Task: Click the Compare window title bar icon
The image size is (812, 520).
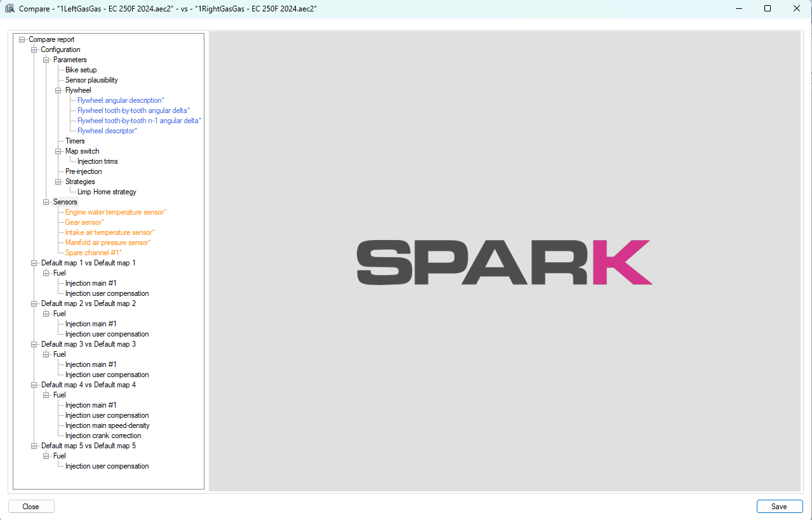Action: (10, 9)
